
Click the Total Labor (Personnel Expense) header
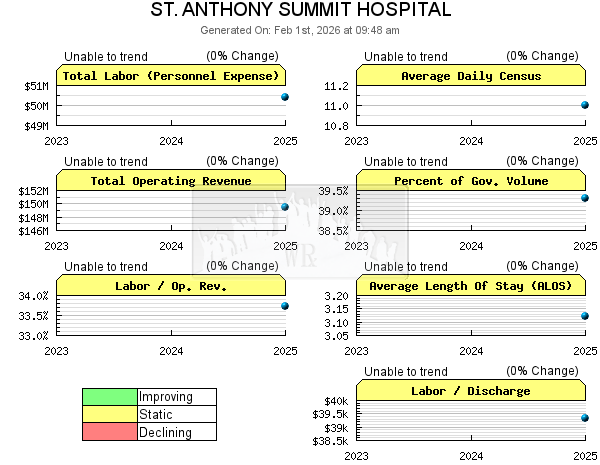[171, 76]
